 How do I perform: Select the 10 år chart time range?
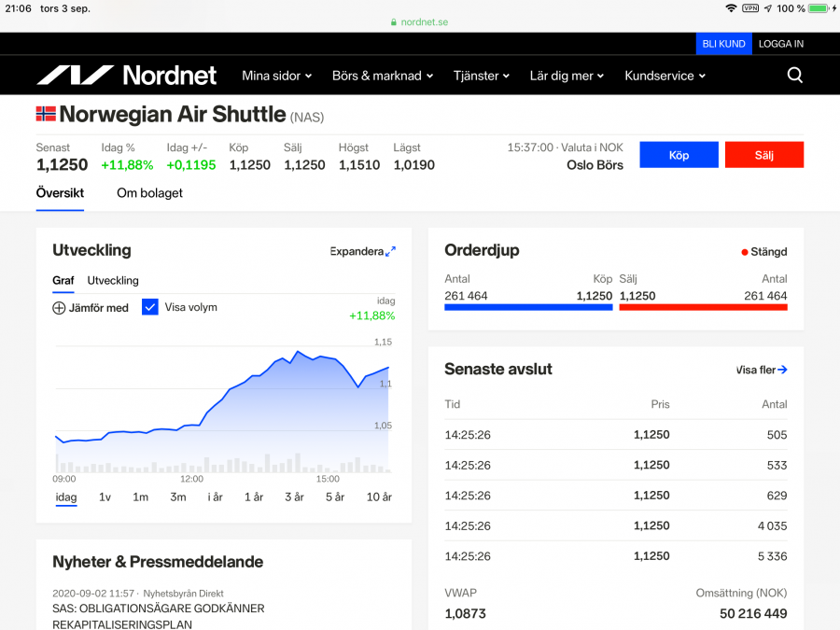point(379,497)
